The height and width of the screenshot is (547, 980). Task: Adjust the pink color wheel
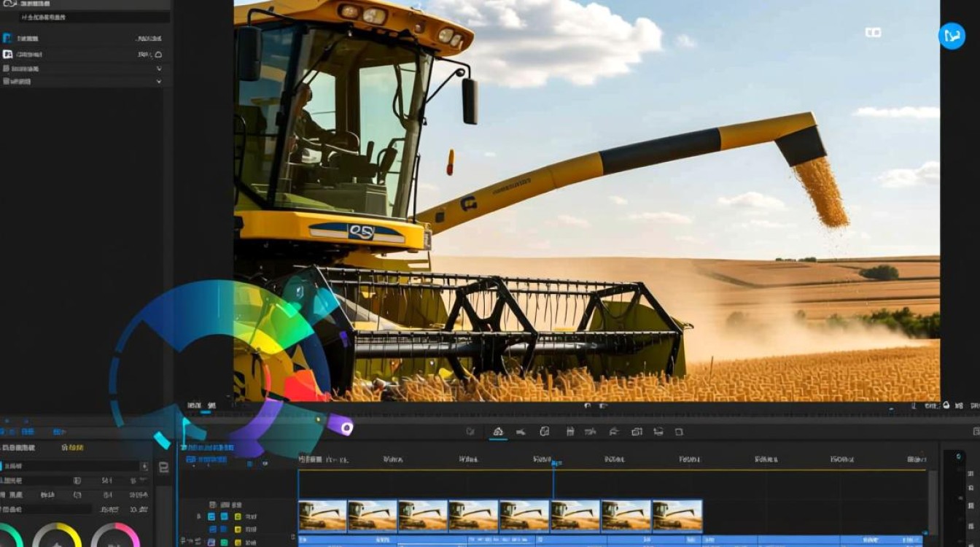(x=115, y=535)
